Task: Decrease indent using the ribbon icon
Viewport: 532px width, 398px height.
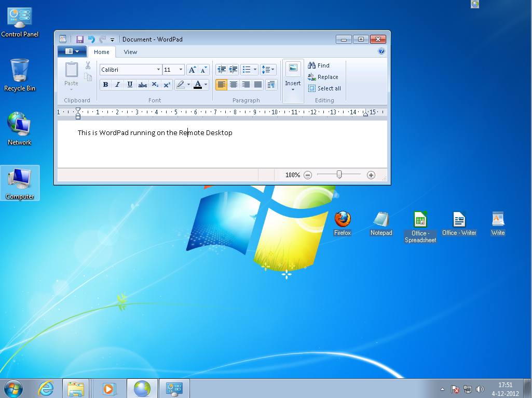Action: point(222,70)
